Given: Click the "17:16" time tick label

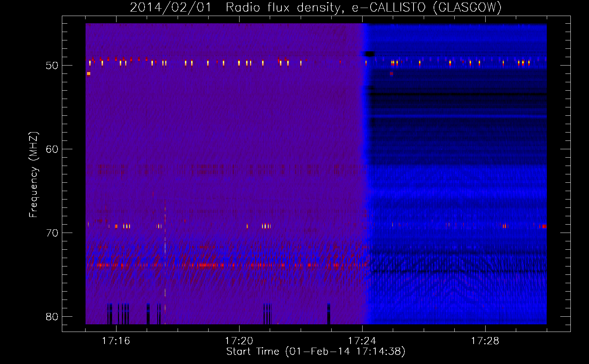Looking at the screenshot, I should pyautogui.click(x=116, y=341).
